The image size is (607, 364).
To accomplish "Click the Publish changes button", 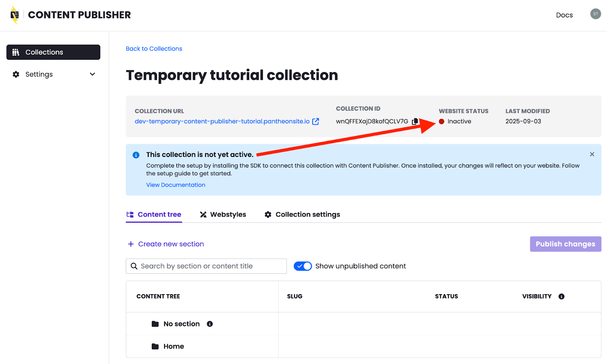I will (566, 244).
